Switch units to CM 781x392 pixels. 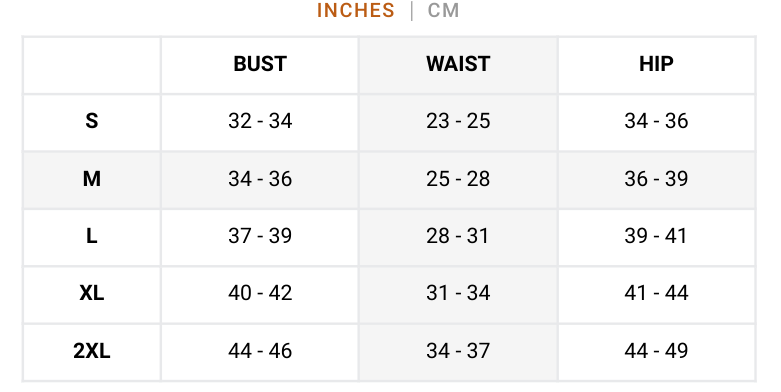[443, 10]
